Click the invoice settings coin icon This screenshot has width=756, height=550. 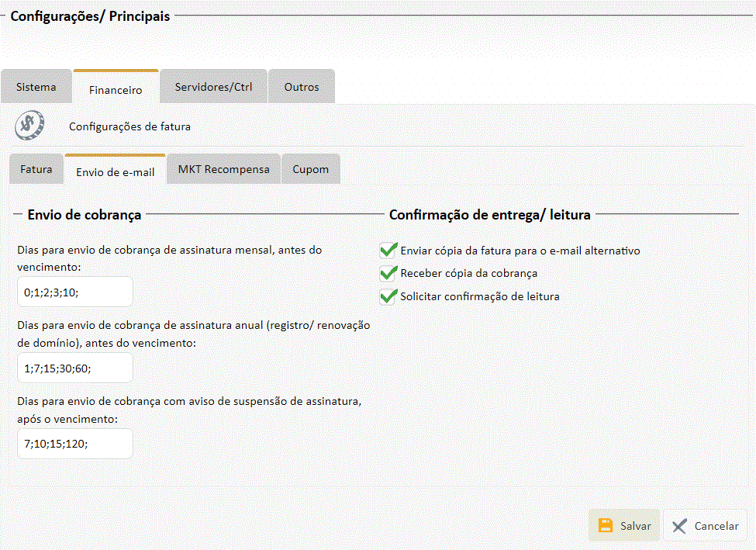coord(30,126)
